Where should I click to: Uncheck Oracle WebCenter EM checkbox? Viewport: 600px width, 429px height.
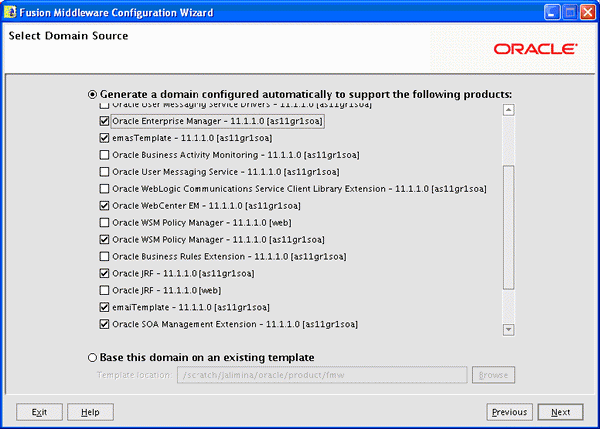(x=104, y=206)
